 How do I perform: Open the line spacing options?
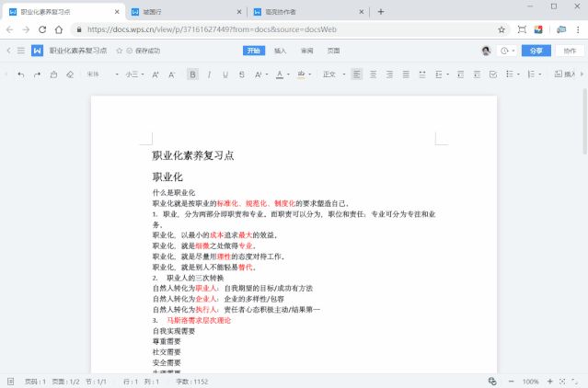[442, 74]
